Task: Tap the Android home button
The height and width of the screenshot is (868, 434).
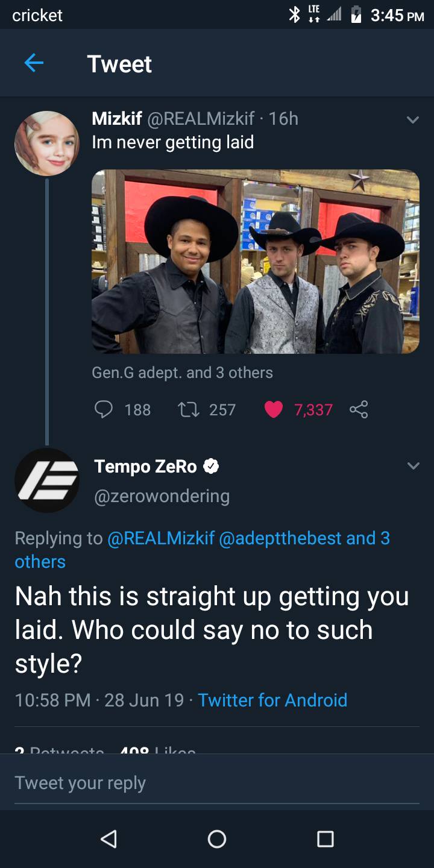Action: coord(217,838)
